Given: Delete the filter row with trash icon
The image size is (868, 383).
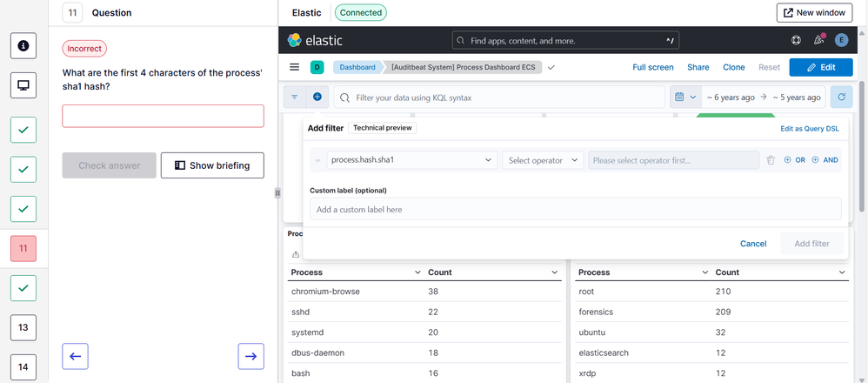Looking at the screenshot, I should tap(771, 160).
